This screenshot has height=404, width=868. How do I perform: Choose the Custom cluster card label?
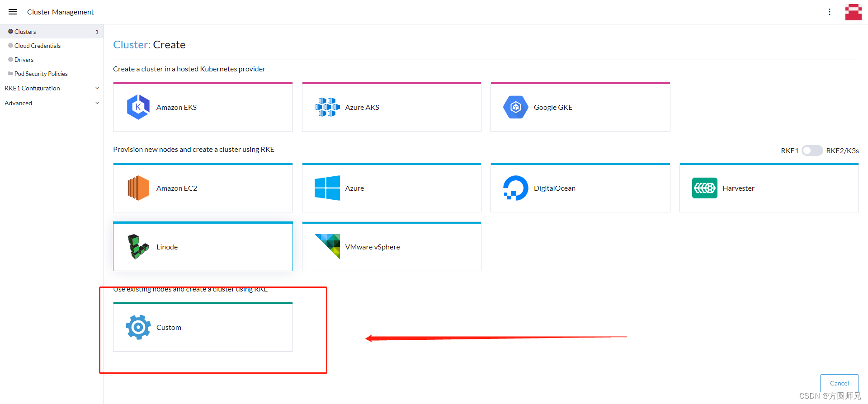169,327
